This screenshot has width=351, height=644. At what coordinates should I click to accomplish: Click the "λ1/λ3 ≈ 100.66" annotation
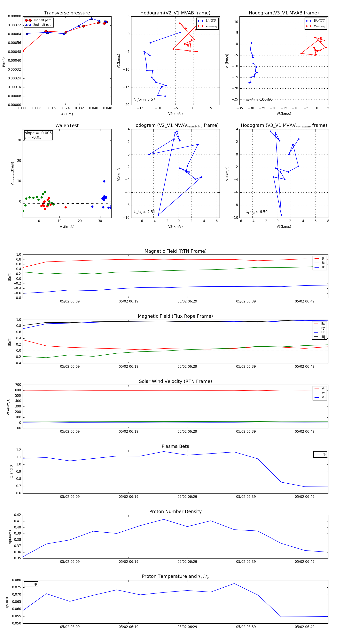click(x=259, y=100)
